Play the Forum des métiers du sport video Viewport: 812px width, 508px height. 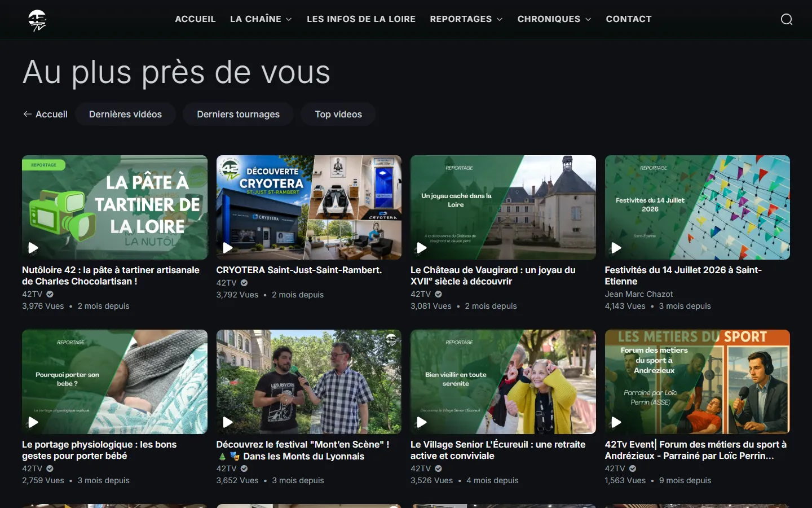616,422
